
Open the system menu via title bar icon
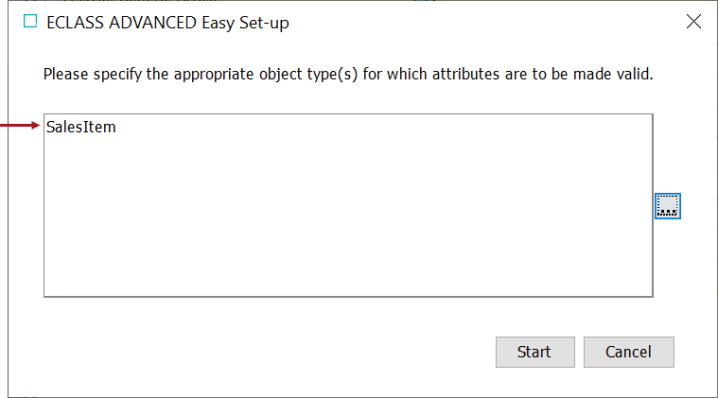(30, 21)
